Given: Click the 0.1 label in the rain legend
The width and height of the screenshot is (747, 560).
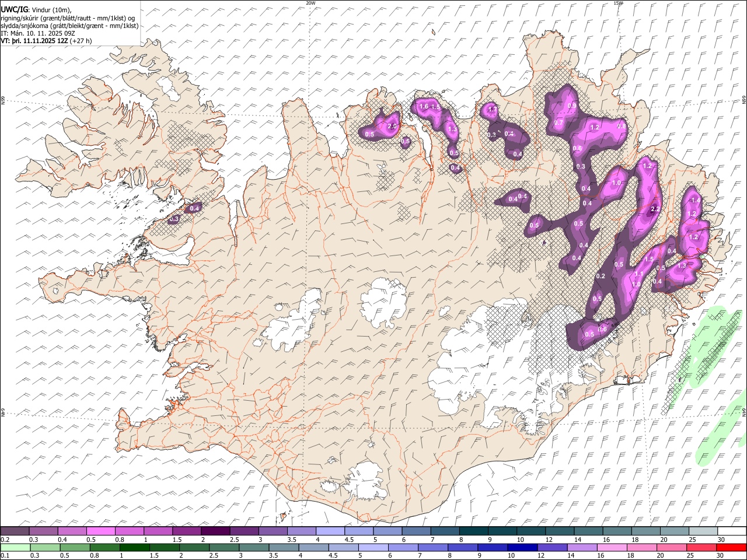Looking at the screenshot, I should tap(4, 555).
